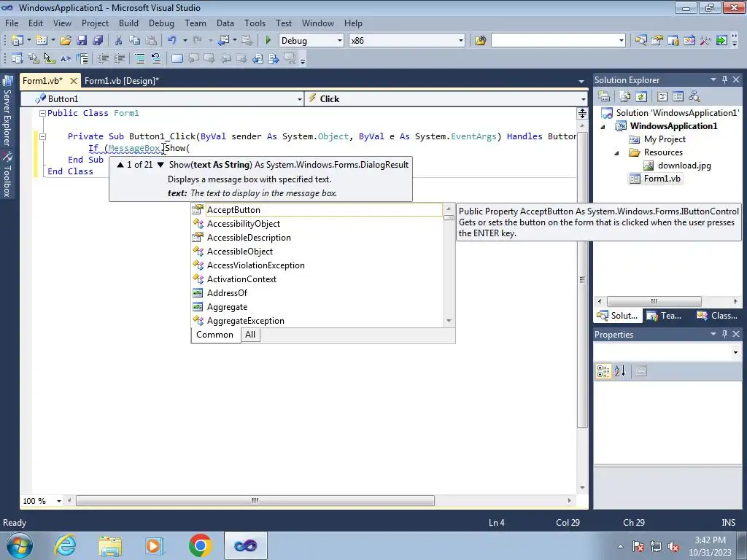This screenshot has width=747, height=560.
Task: Select AccessibleDescription in the IntelliSense list
Action: pos(317,238)
